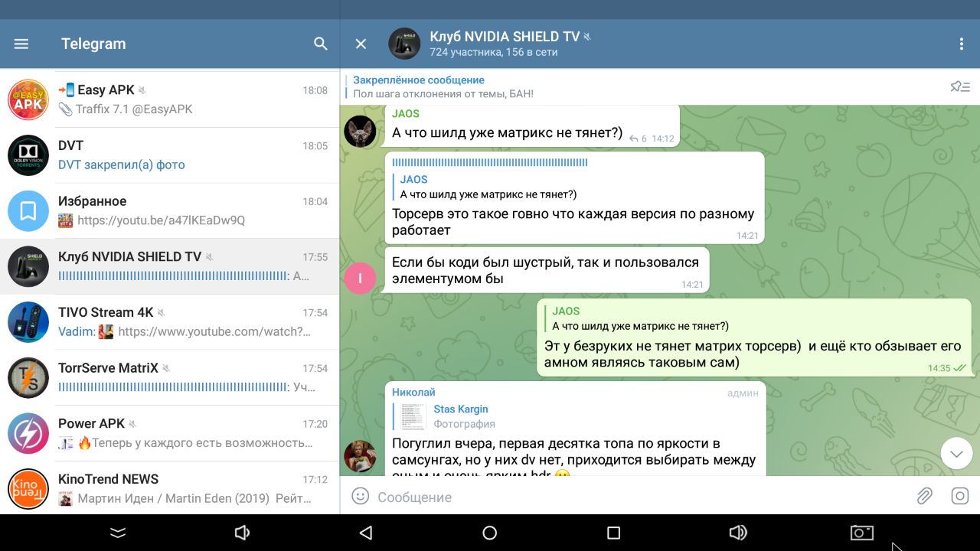
Task: Select the TIVO Stream 4K chat row
Action: point(169,322)
